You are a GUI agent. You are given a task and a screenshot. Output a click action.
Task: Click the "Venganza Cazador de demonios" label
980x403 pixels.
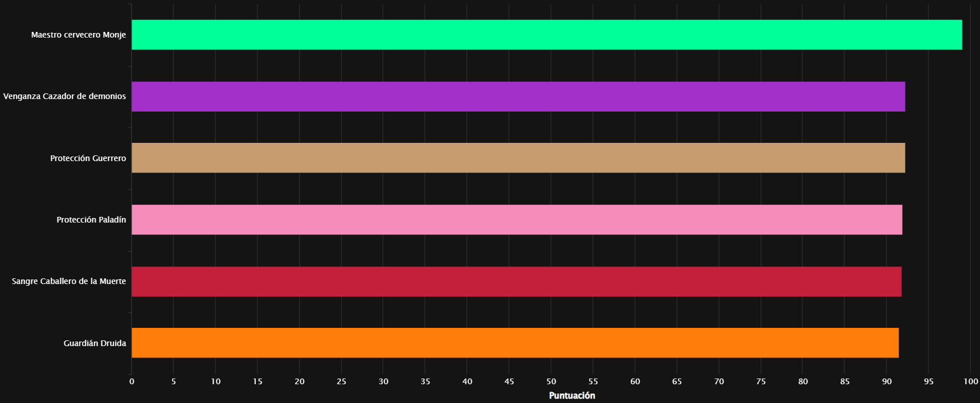click(64, 96)
